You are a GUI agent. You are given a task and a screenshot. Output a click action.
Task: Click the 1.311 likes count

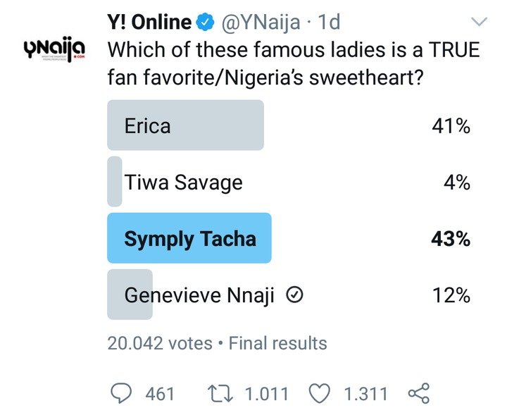tap(366, 393)
